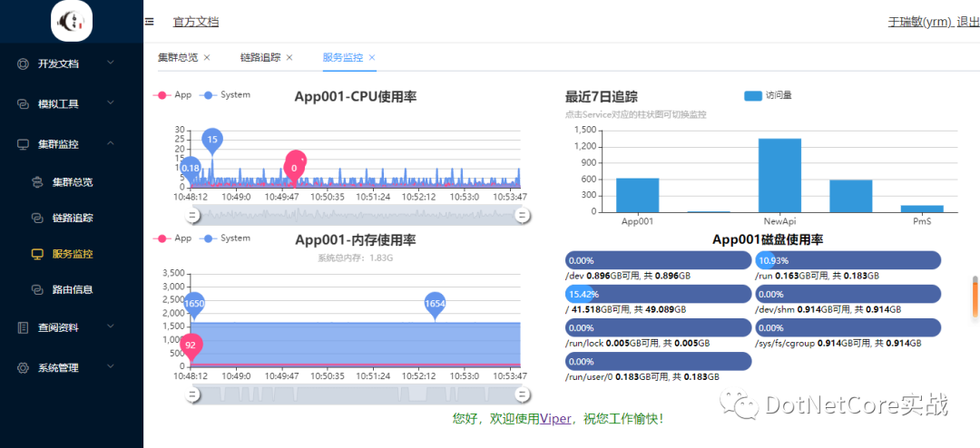The height and width of the screenshot is (448, 980).
Task: Click the 开发文档 sidebar icon
Action: 23,63
